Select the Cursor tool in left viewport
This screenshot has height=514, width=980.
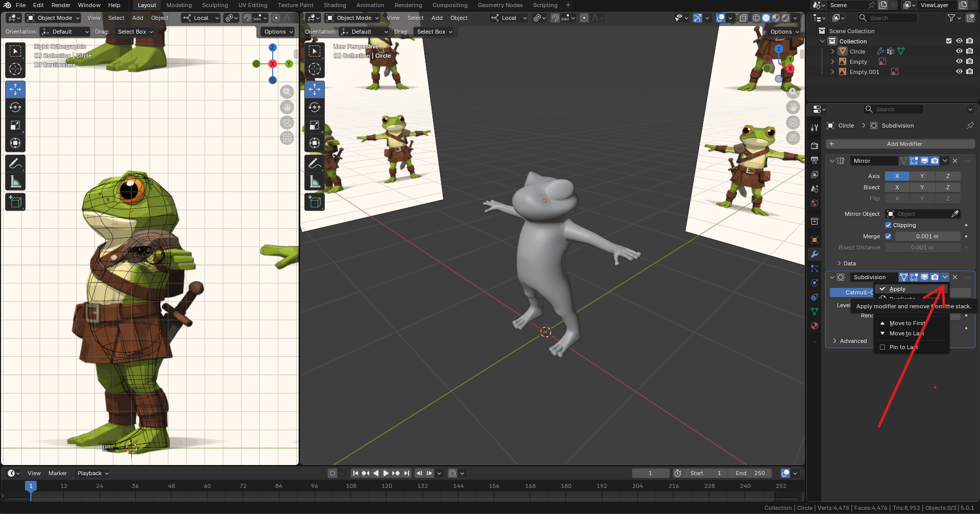coord(15,69)
